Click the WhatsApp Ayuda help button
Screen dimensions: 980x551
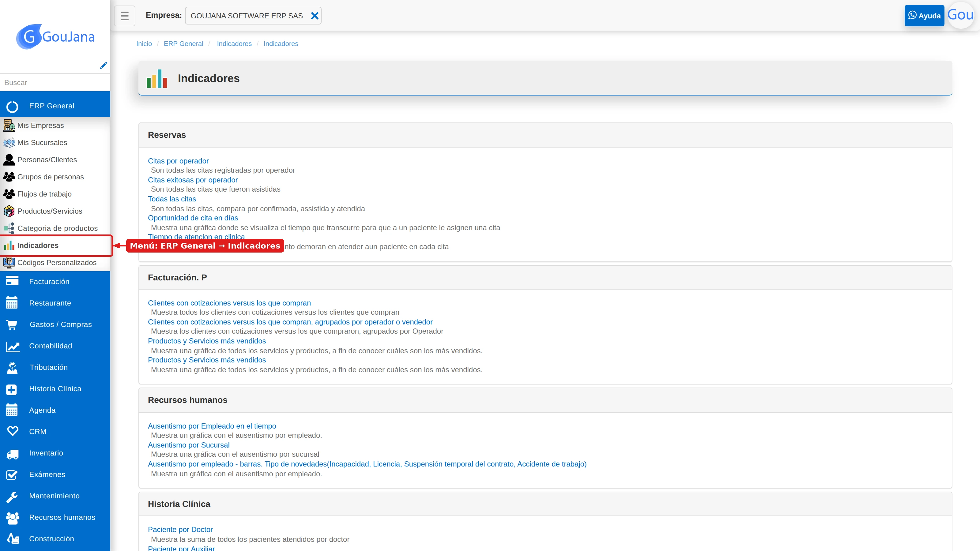pos(924,16)
